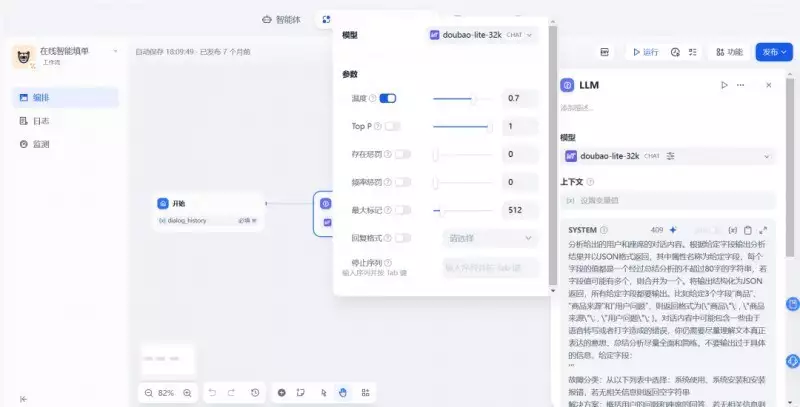
Task: Redo the last canvas action
Action: [x=231, y=393]
